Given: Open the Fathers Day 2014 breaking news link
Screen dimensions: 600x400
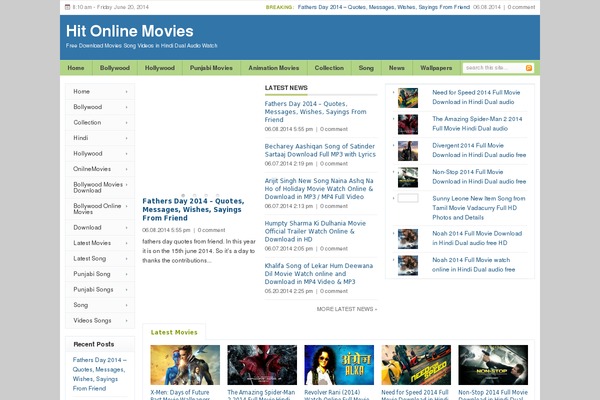Looking at the screenshot, I should tap(383, 7).
